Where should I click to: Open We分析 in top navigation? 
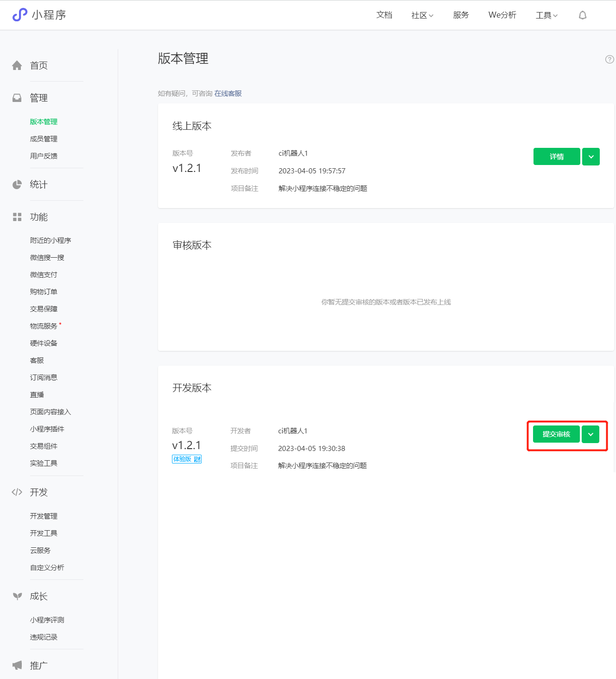502,15
